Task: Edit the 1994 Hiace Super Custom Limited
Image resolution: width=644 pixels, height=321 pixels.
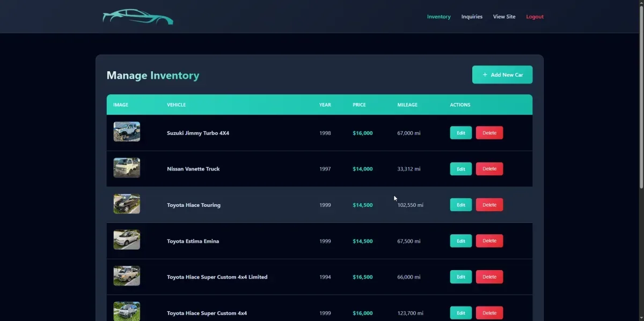Action: [x=460, y=277]
